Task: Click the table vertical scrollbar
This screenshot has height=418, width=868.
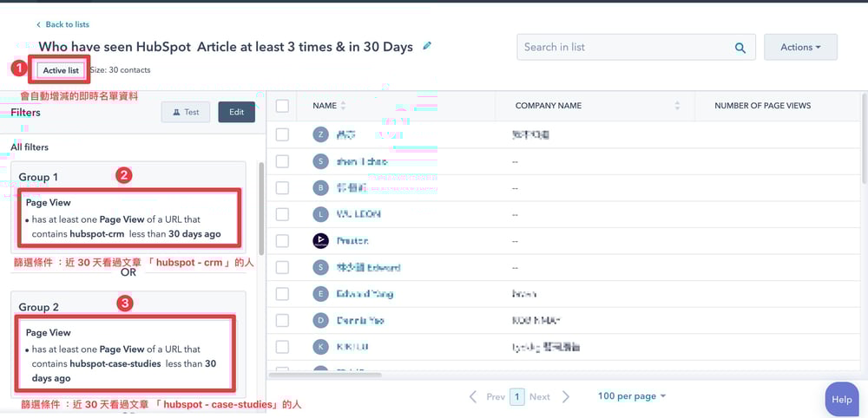Action: pos(865,138)
